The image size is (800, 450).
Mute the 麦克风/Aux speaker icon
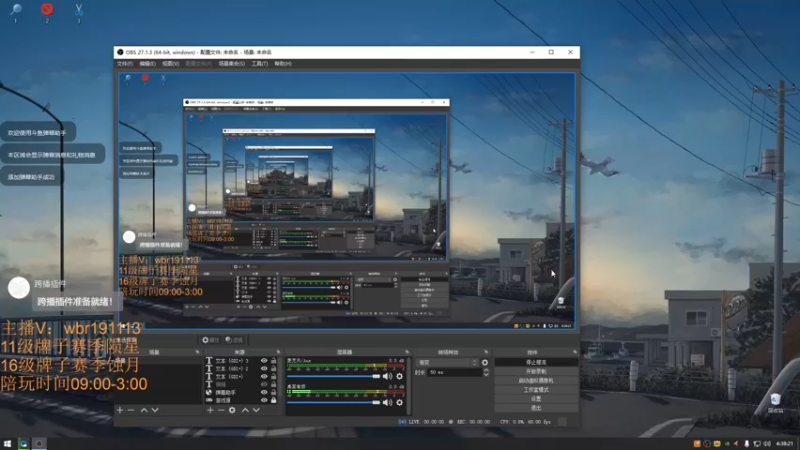(388, 377)
